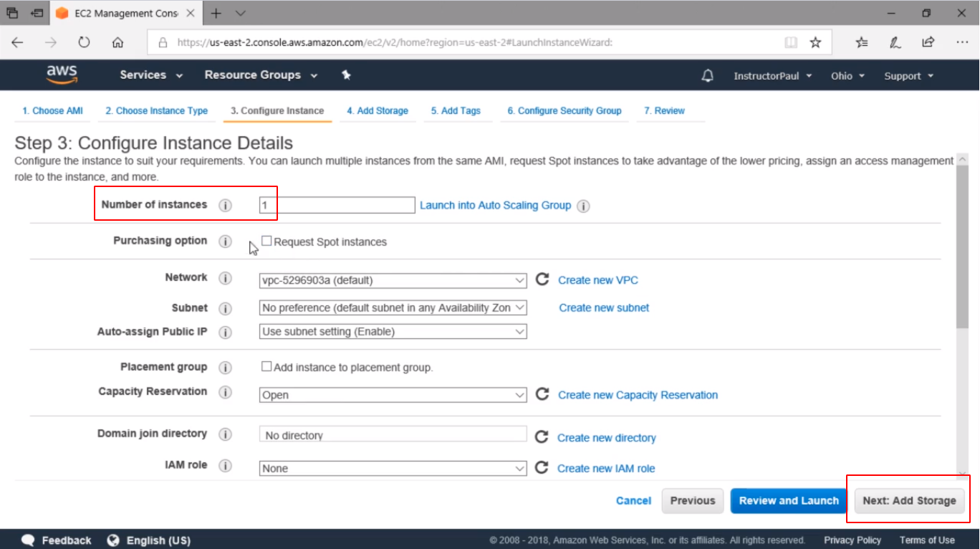Click info icon for Network
Viewport: 980px width, 549px height.
[225, 278]
